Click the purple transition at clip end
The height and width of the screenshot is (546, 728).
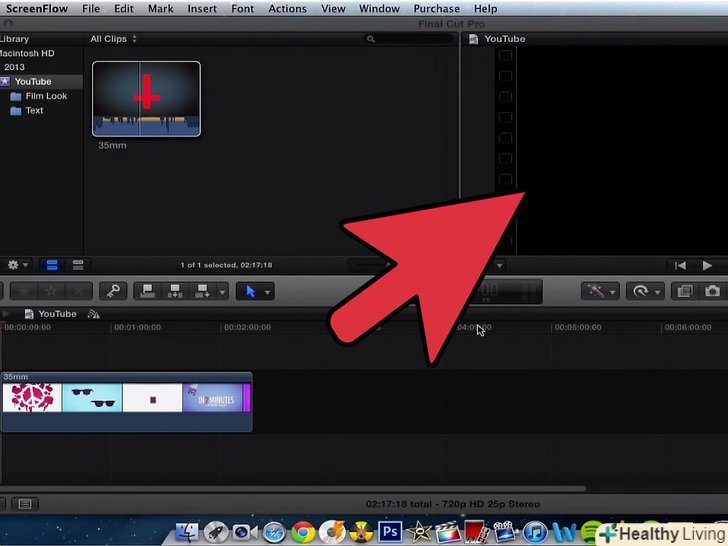pyautogui.click(x=247, y=398)
